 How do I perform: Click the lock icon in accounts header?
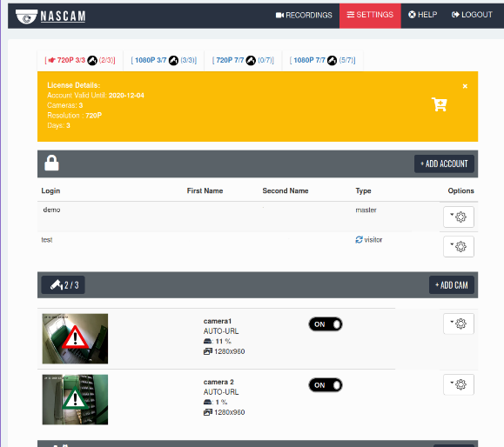tap(51, 163)
